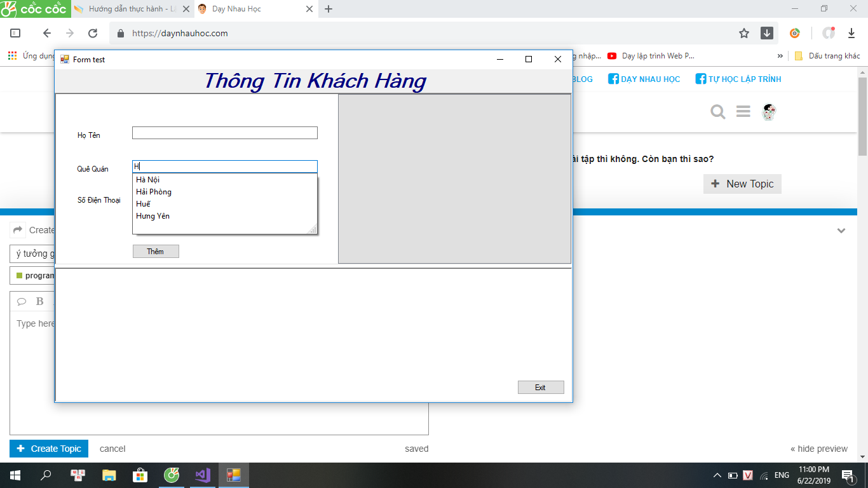Image resolution: width=868 pixels, height=488 pixels.
Task: Click the New Topic button
Action: tap(742, 184)
